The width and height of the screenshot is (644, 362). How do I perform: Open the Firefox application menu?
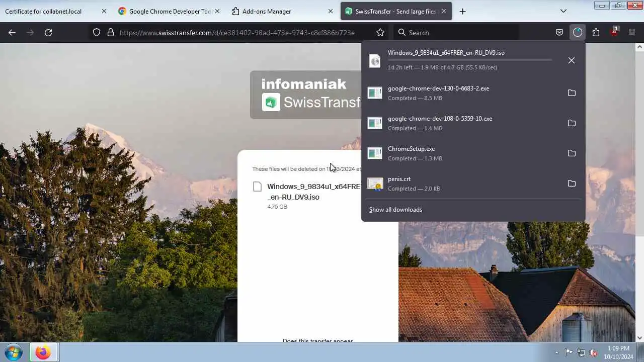[x=632, y=33]
